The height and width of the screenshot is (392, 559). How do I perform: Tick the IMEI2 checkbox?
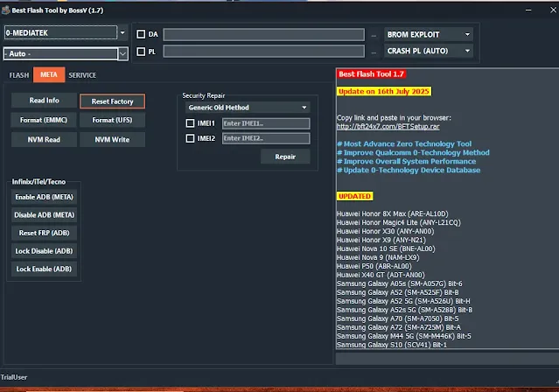191,138
